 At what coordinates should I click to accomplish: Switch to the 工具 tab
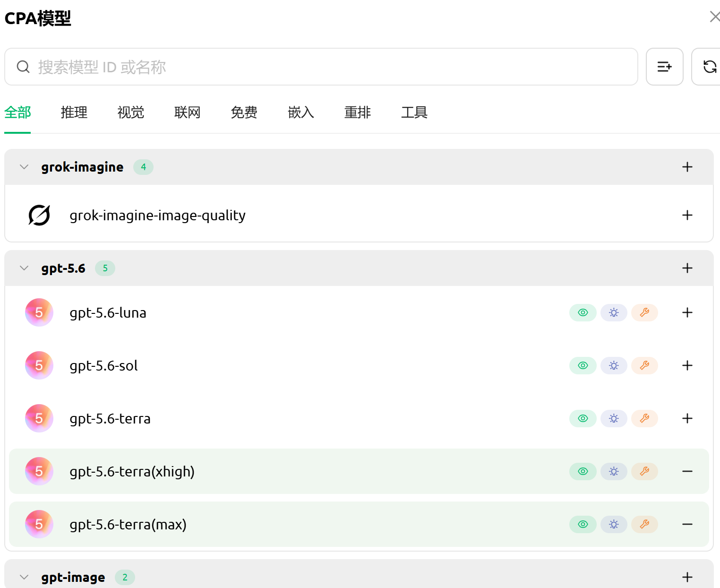pyautogui.click(x=414, y=112)
